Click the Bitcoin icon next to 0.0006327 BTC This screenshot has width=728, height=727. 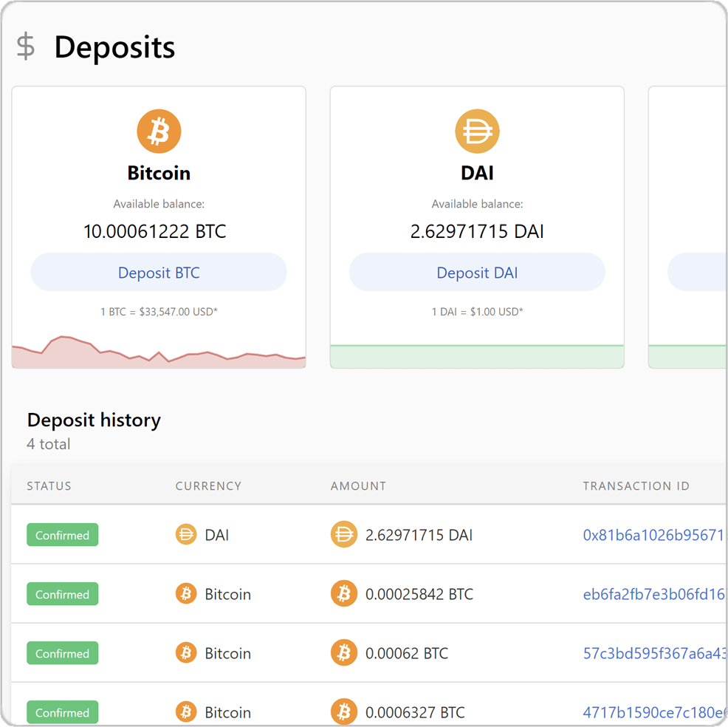[343, 711]
